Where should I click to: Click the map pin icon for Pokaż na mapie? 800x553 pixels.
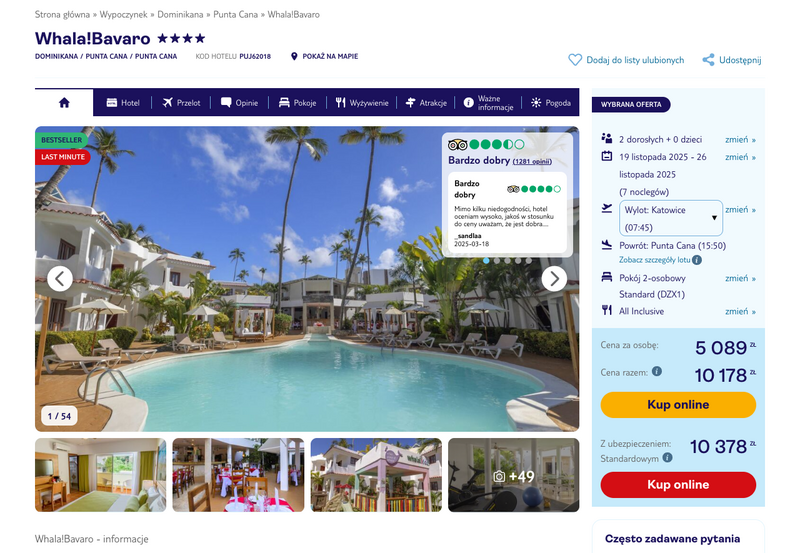click(x=294, y=56)
